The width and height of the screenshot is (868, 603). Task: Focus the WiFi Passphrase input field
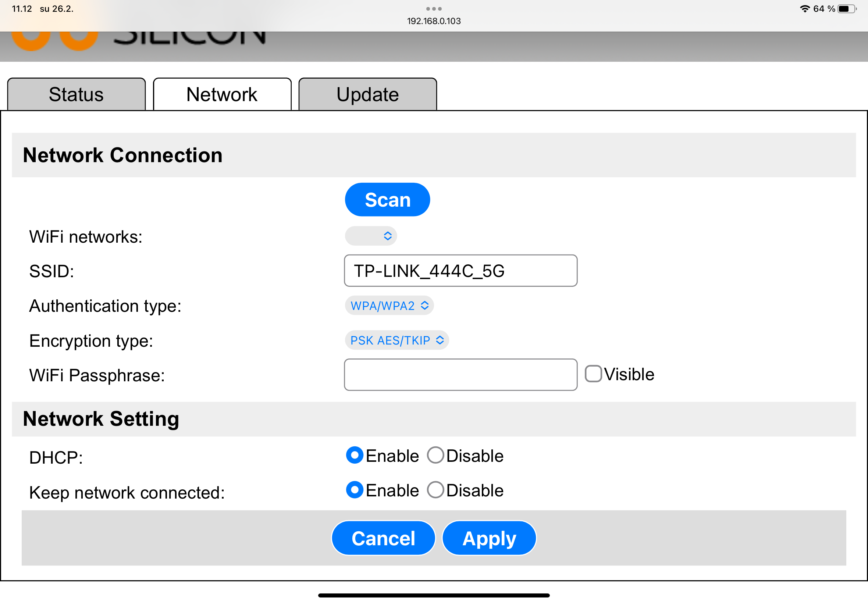(460, 374)
